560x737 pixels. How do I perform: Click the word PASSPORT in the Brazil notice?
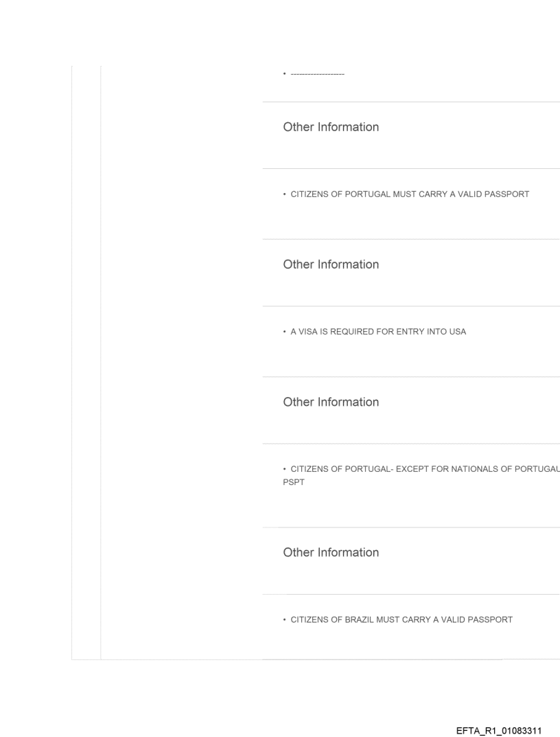(489, 620)
